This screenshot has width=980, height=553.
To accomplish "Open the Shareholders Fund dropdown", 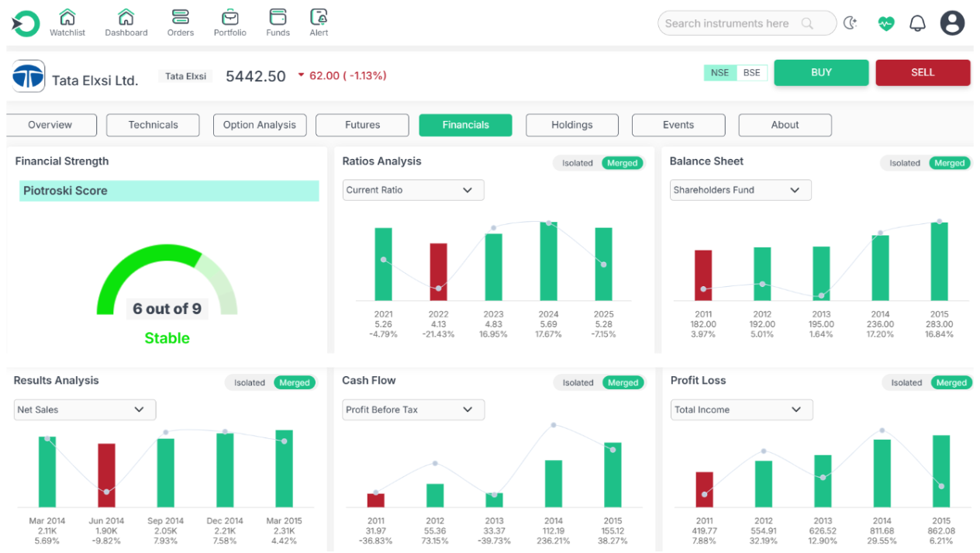I will point(740,190).
